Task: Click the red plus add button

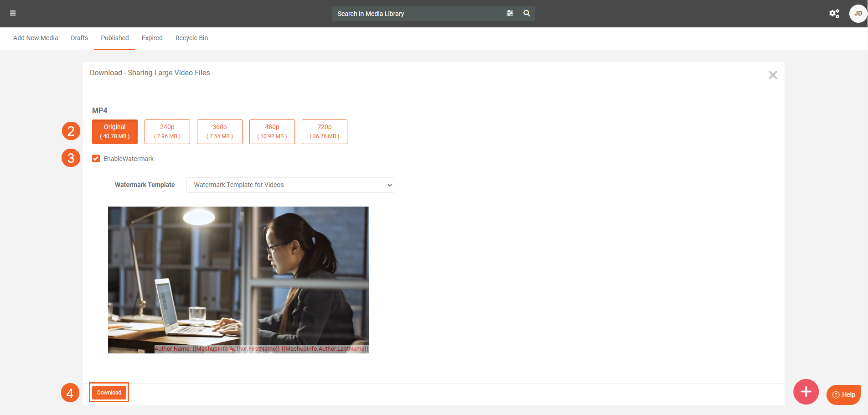Action: pos(806,392)
